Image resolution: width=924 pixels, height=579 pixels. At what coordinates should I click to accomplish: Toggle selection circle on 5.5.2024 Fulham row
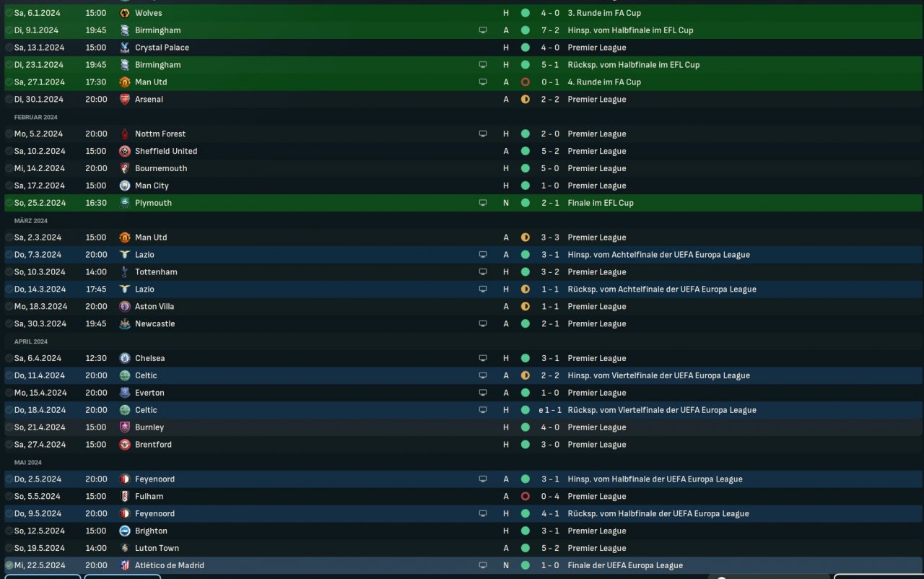coord(9,497)
